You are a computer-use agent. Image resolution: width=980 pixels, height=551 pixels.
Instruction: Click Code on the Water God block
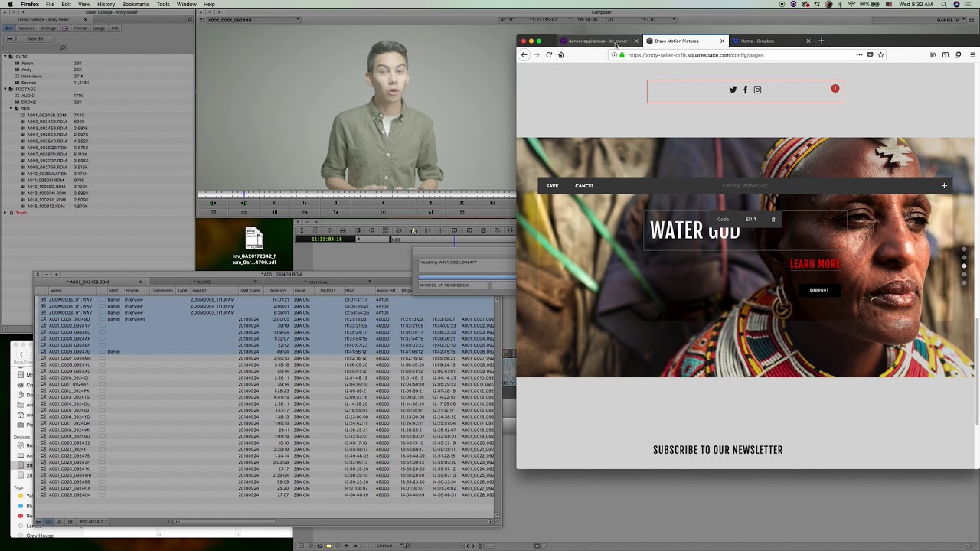723,220
